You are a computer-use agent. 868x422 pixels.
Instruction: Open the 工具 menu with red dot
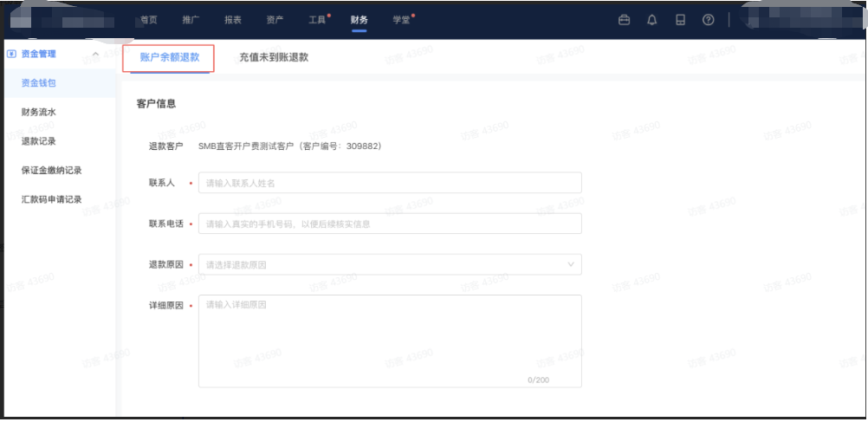pyautogui.click(x=317, y=20)
